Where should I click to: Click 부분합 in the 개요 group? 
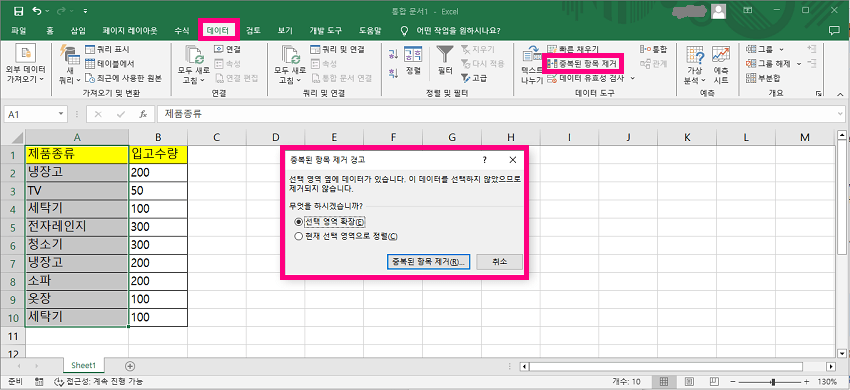(x=763, y=78)
